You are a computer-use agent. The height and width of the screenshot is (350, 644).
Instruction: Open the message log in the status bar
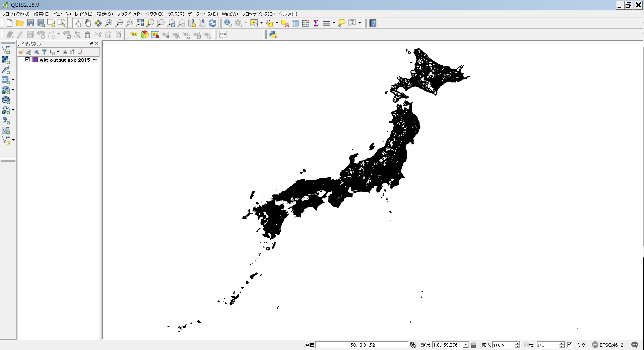coord(635,345)
